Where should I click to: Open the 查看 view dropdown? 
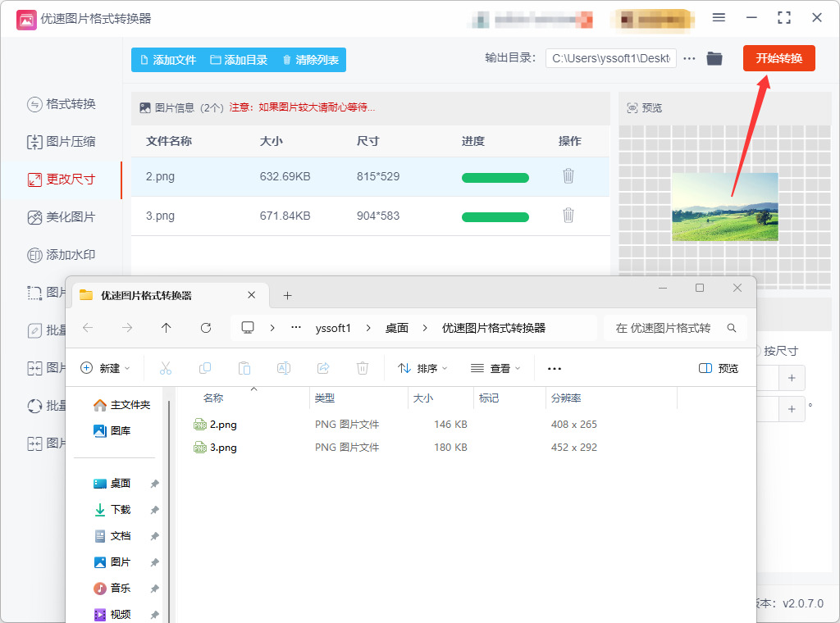point(495,368)
